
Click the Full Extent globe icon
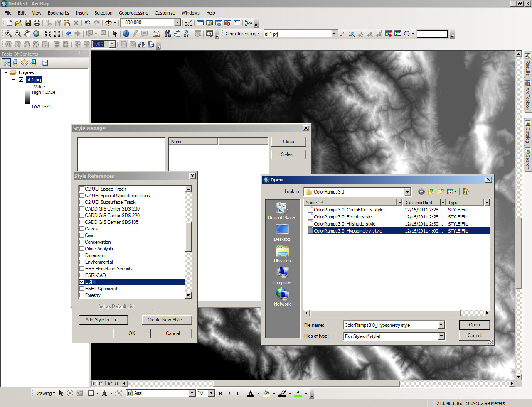coord(36,34)
